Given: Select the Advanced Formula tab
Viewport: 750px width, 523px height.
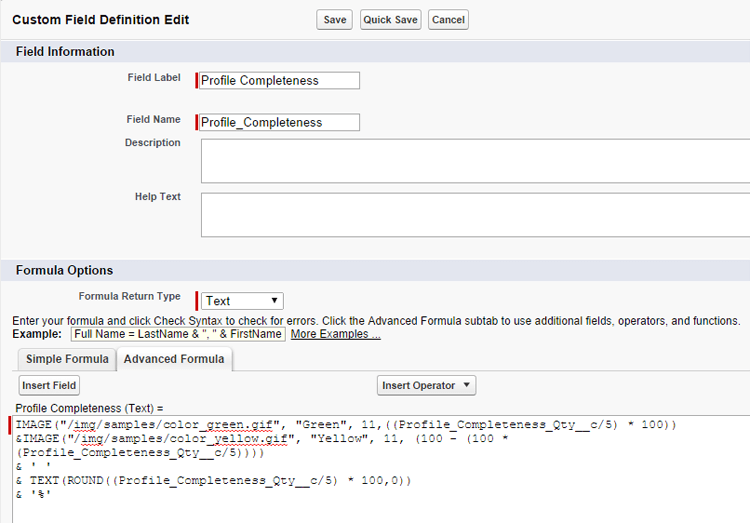Looking at the screenshot, I should click(175, 359).
